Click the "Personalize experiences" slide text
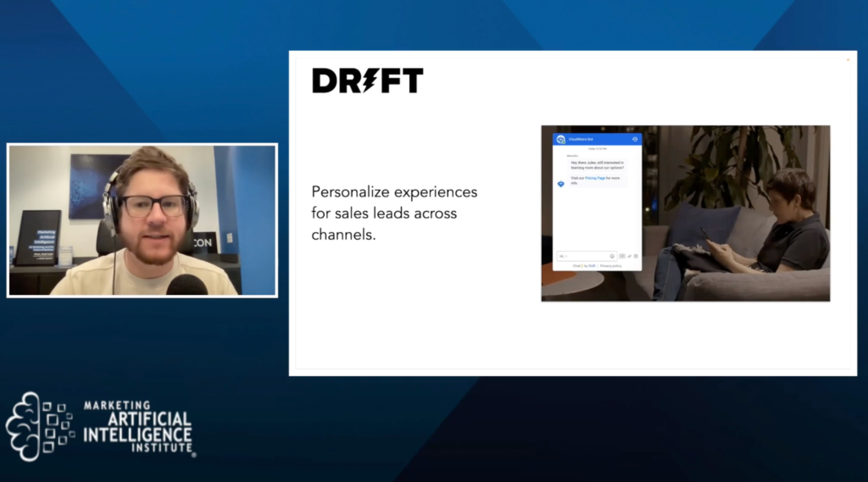 click(x=394, y=212)
